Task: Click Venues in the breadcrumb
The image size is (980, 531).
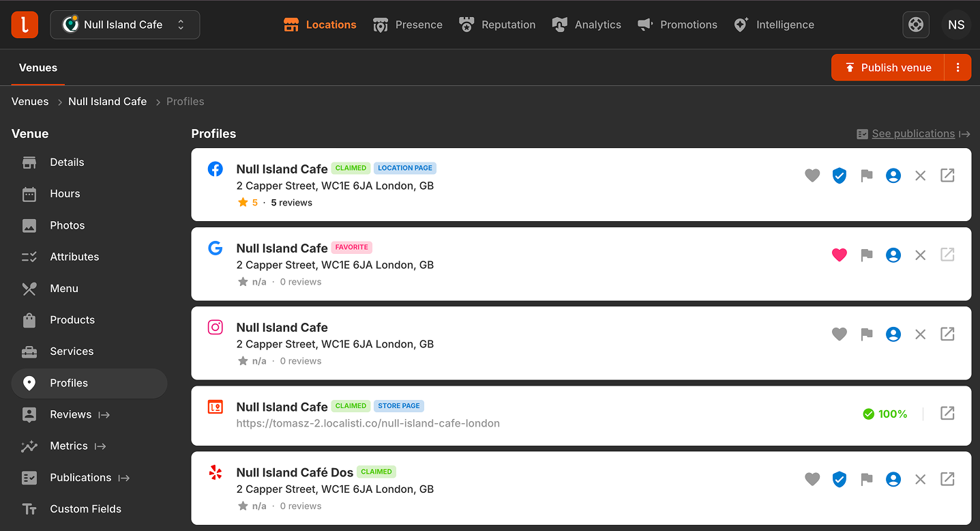Action: [30, 102]
